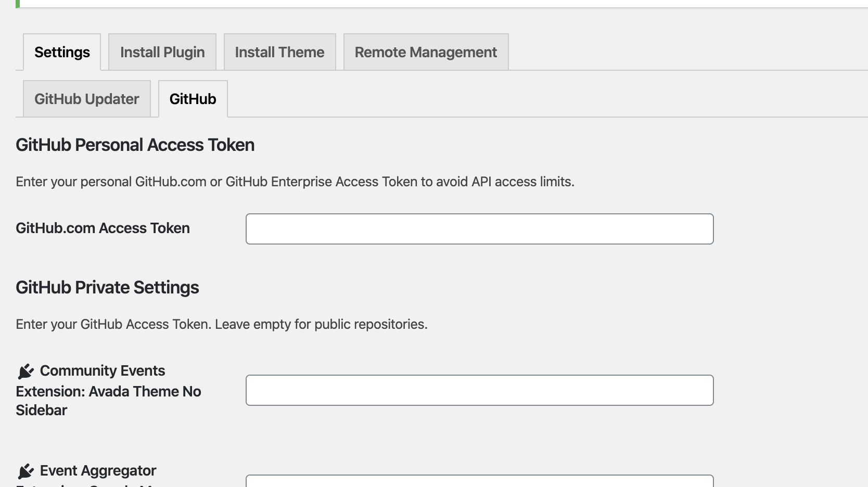Screen dimensions: 868x487
Task: Click Community Events Extension: Avada Theme label
Action: (x=108, y=390)
